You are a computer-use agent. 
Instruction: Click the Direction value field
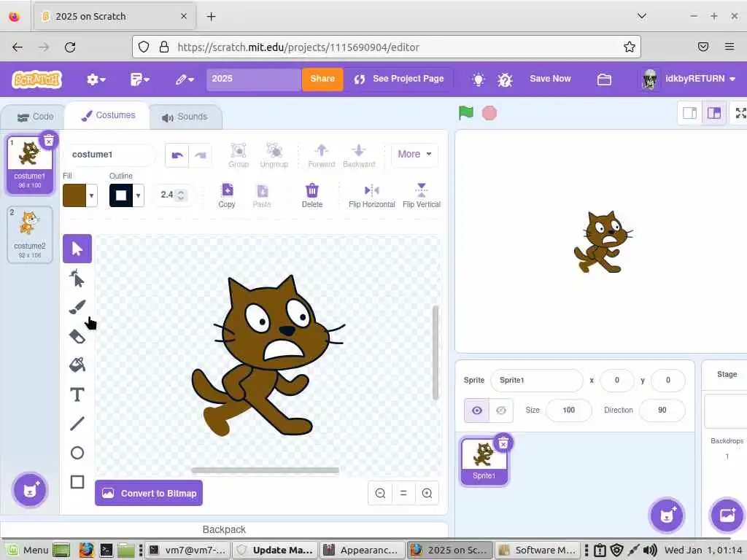pos(662,410)
